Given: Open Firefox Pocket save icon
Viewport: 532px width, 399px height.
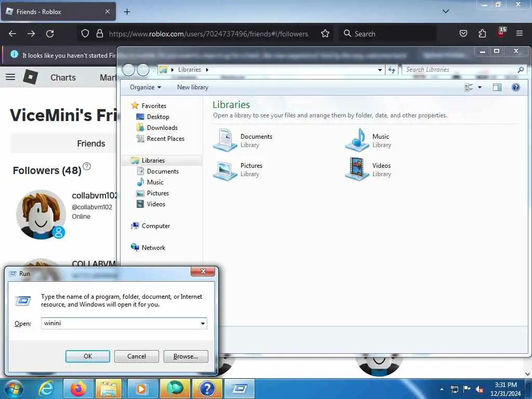Looking at the screenshot, I should point(463,34).
